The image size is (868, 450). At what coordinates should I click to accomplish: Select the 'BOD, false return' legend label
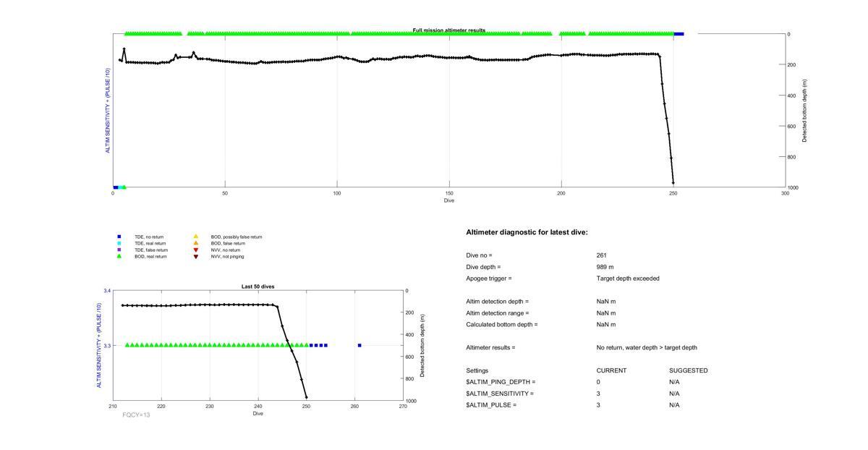228,243
